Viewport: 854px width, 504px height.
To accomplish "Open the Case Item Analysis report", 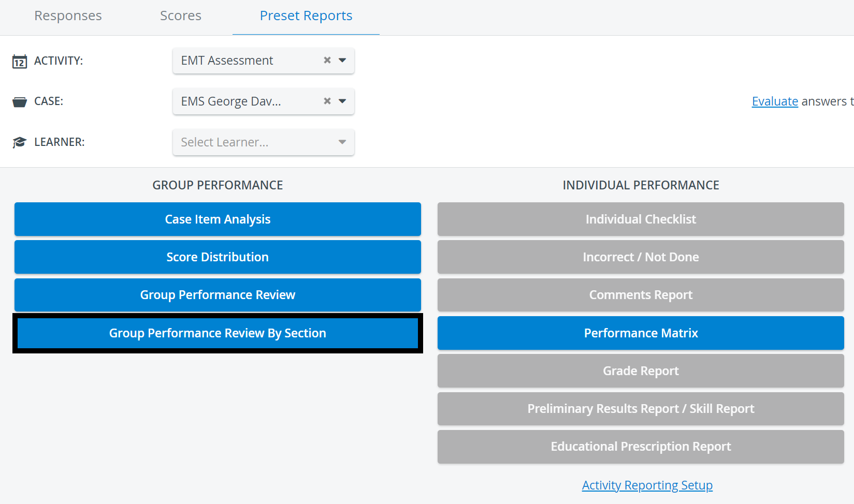I will [x=218, y=219].
